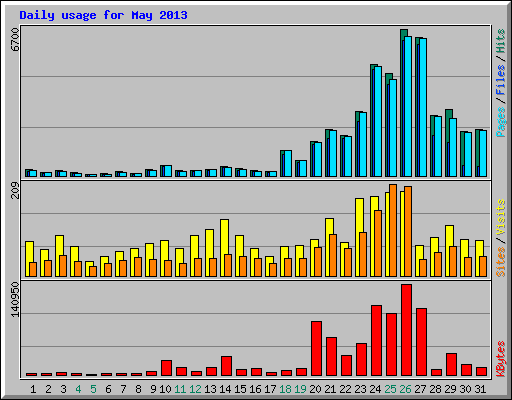
Task: Select the cyan pages bar for day 21
Action: coord(333,153)
